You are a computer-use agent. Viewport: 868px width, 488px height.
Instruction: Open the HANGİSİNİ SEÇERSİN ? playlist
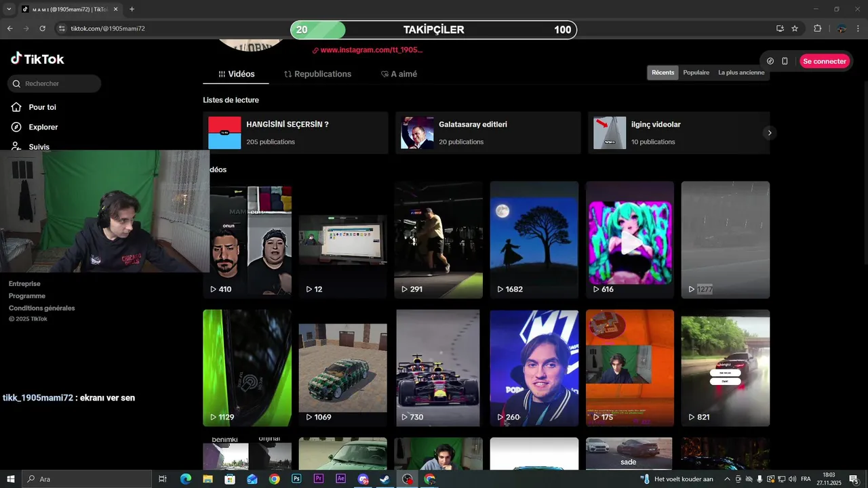[x=296, y=133]
